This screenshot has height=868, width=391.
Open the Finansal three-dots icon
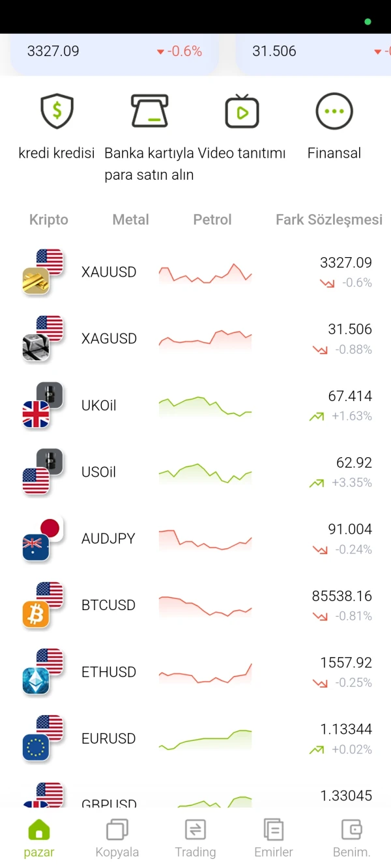tap(334, 111)
